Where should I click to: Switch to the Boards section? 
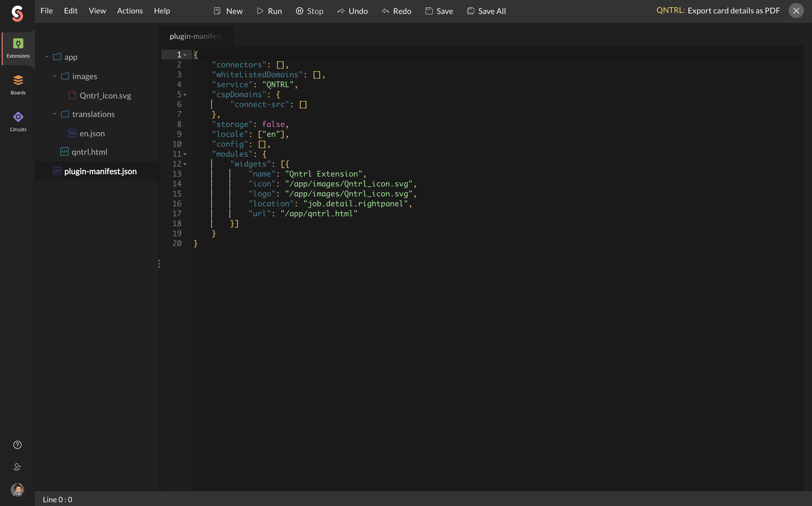(x=18, y=85)
